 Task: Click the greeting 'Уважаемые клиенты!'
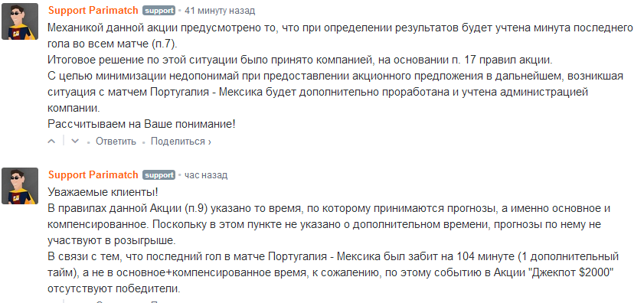coord(103,192)
